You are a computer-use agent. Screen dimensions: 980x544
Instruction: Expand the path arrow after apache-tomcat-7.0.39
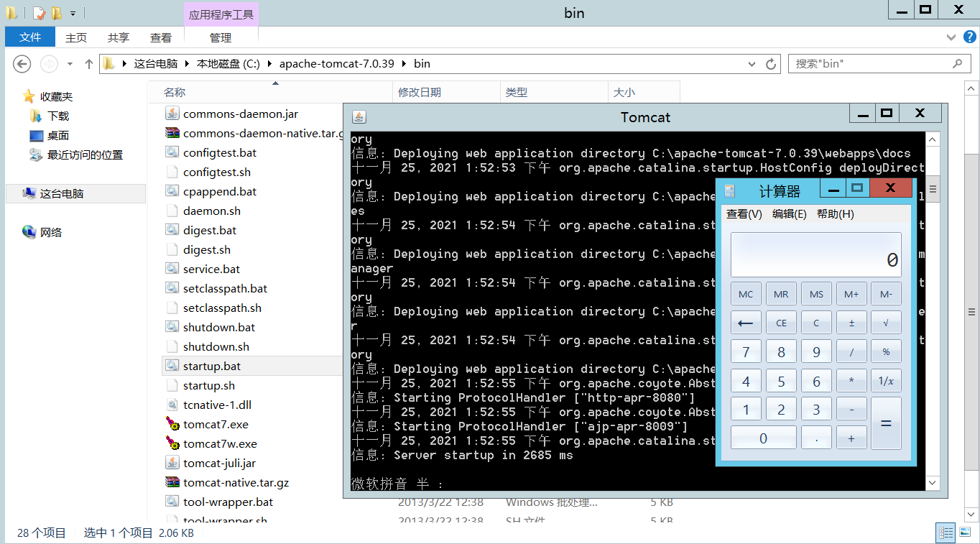click(405, 64)
